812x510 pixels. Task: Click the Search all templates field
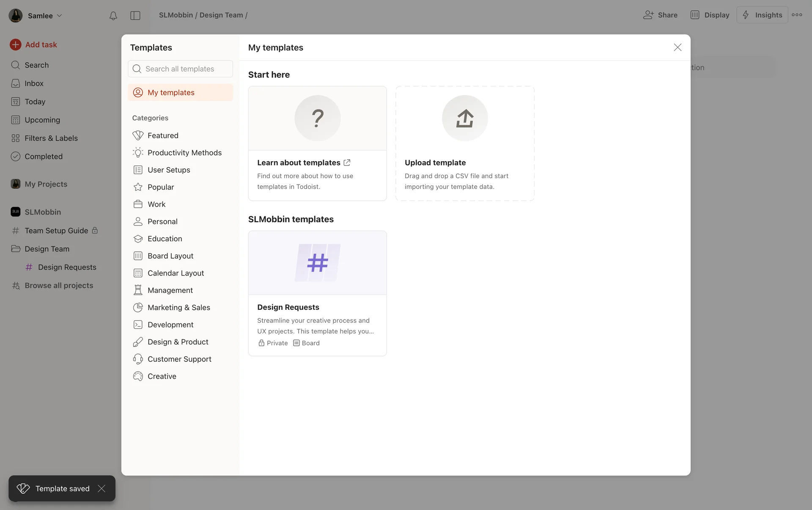tap(180, 69)
